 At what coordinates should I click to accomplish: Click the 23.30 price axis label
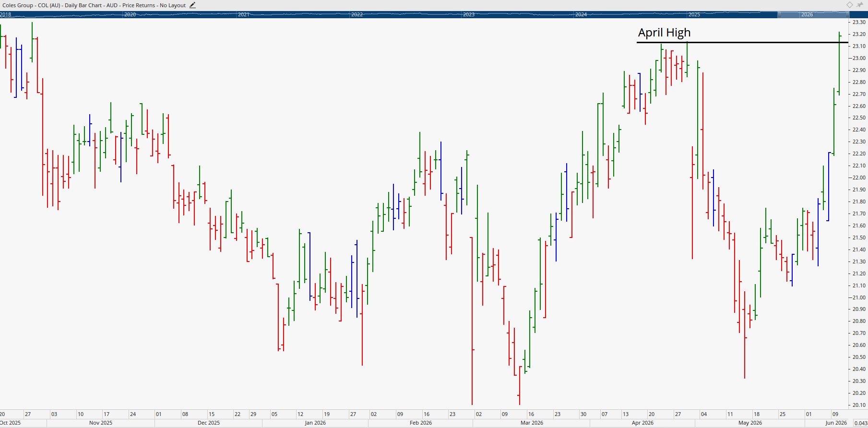point(859,22)
